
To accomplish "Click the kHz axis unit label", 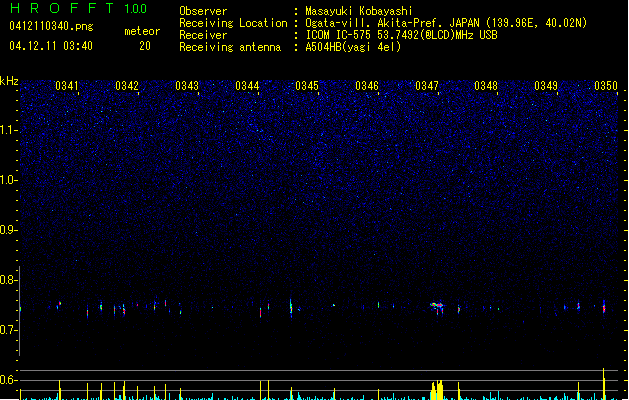I will point(9,81).
